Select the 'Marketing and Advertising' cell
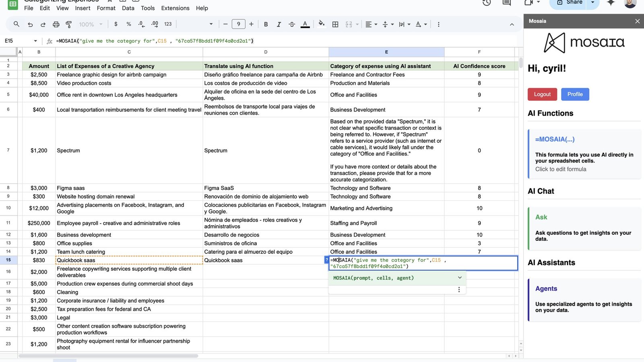This screenshot has height=362, width=644. [386, 208]
